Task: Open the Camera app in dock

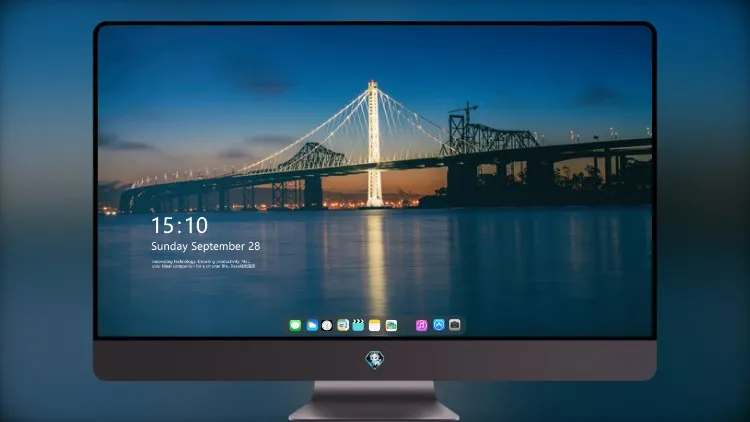Action: pyautogui.click(x=455, y=325)
